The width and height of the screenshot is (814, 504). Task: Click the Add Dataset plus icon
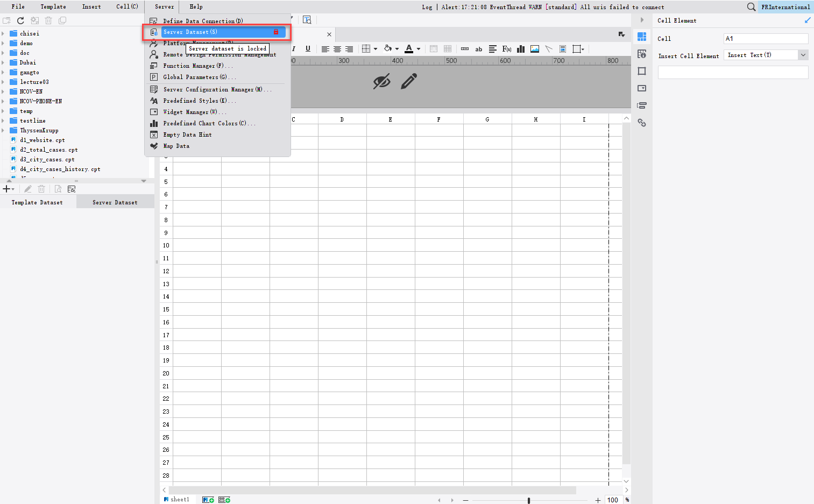click(x=5, y=189)
